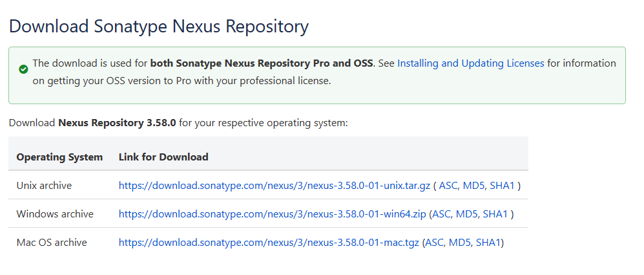This screenshot has height=275, width=644.
Task: Click the green checkmark icon in the notice
Action: tap(23, 69)
